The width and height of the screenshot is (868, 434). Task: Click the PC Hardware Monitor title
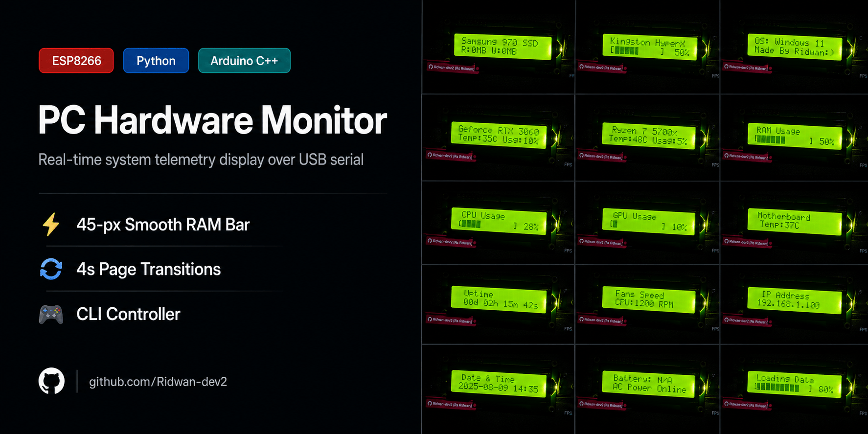(x=212, y=120)
